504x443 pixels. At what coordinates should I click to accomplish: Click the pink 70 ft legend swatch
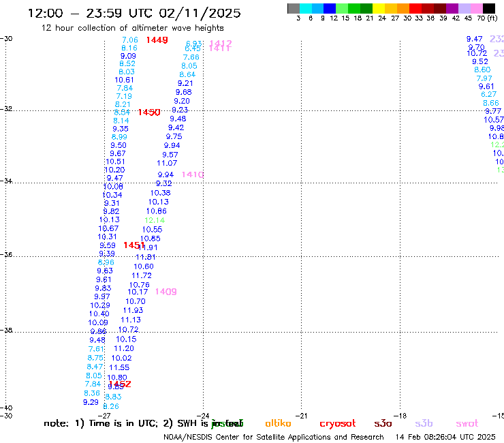[476, 8]
